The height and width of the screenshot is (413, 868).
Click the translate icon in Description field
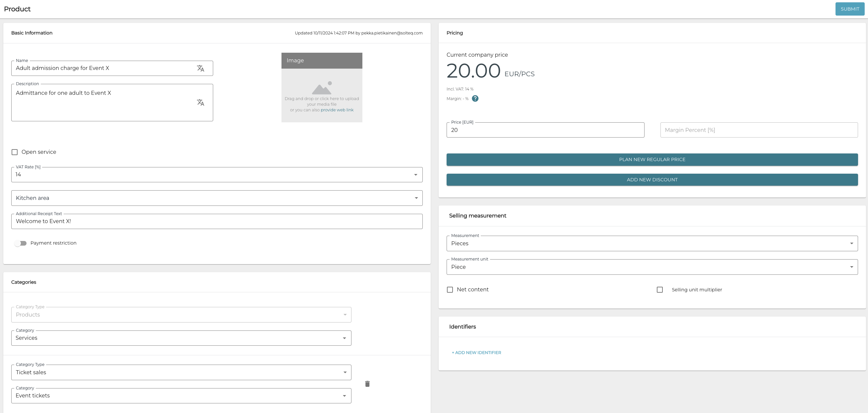(201, 102)
